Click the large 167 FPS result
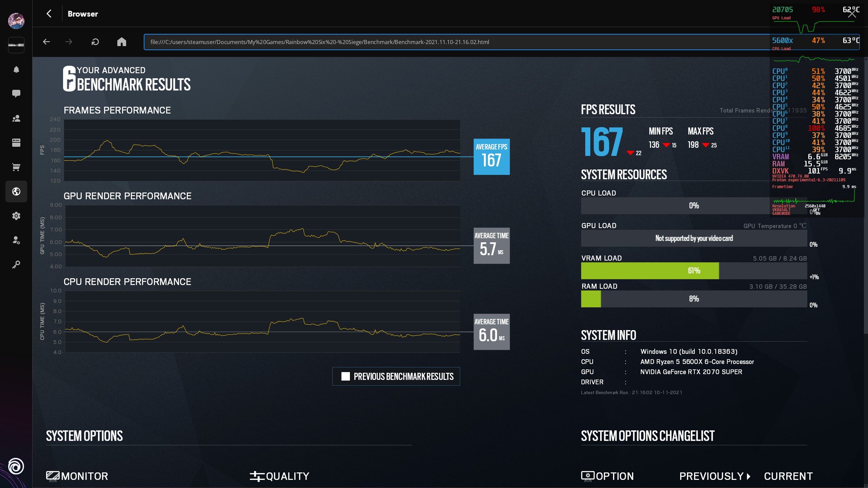This screenshot has width=868, height=488. 602,142
